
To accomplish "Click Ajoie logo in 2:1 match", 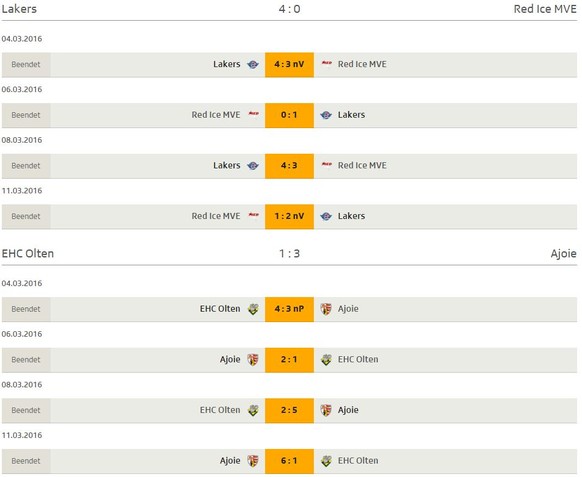I will click(253, 359).
